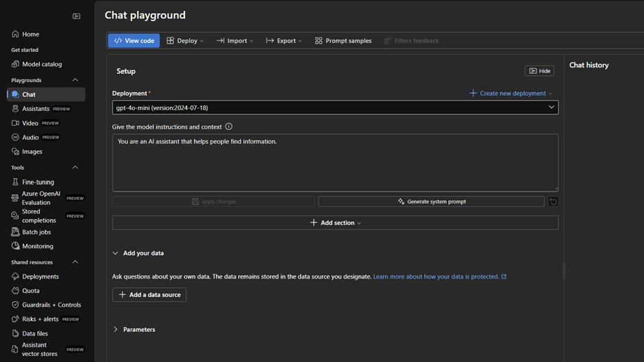644x362 pixels.
Task: Click the info icon beside model instructions
Action: [x=229, y=127]
